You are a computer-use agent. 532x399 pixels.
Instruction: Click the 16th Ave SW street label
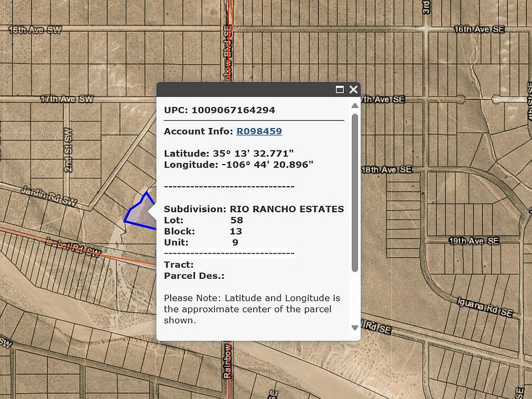(35, 30)
